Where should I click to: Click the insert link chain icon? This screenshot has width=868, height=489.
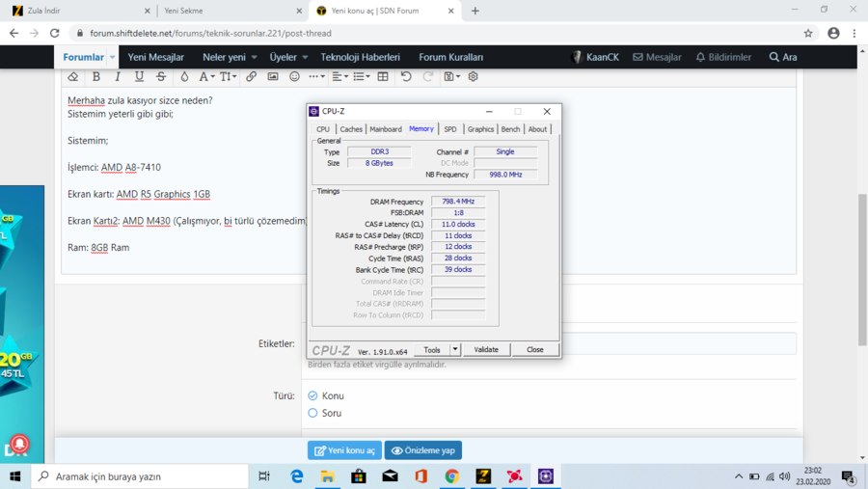point(251,77)
